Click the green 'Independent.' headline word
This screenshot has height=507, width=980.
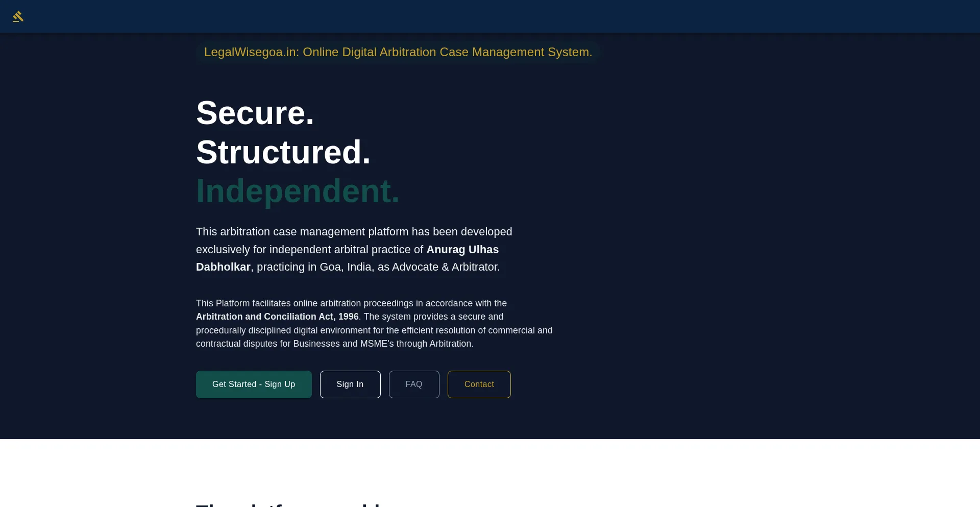pos(298,191)
